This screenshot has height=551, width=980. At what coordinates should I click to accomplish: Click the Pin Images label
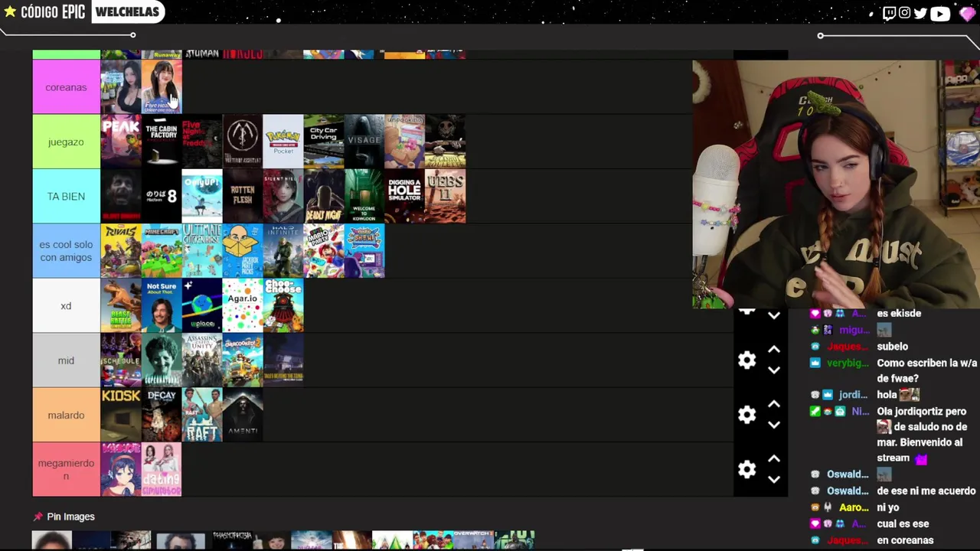pyautogui.click(x=70, y=517)
